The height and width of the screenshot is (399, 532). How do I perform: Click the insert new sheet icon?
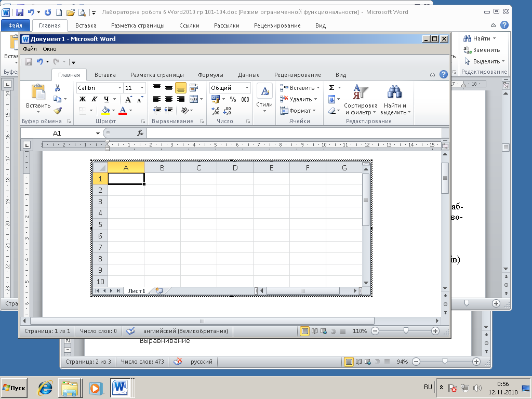[x=159, y=291]
